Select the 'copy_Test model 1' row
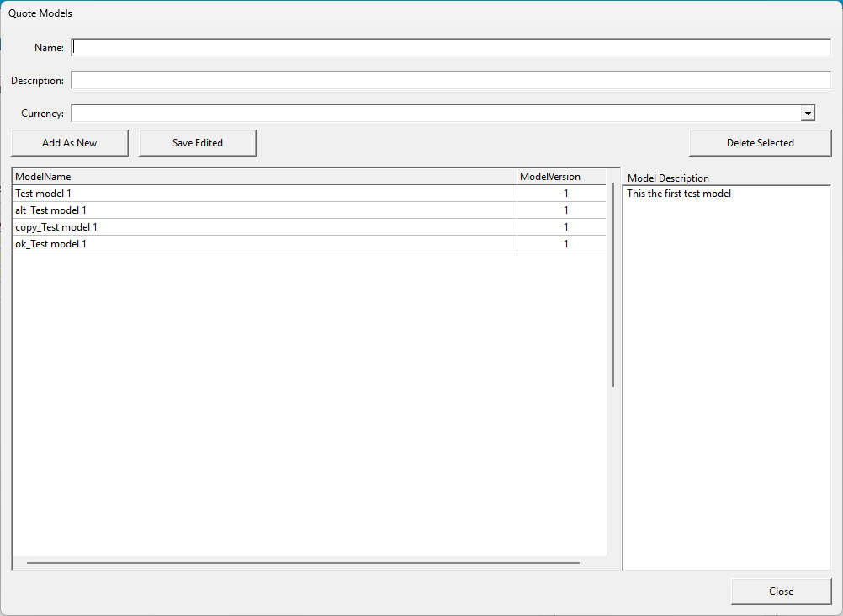843x616 pixels. pos(264,227)
